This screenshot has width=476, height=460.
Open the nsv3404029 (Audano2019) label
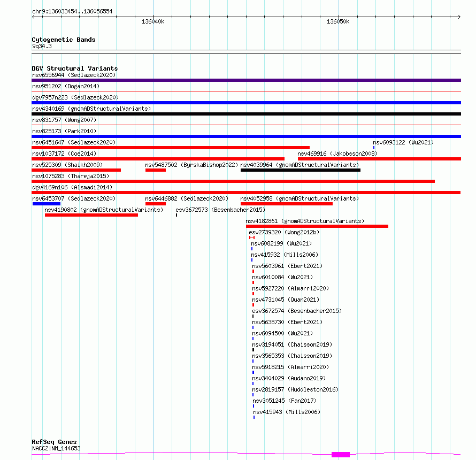pyautogui.click(x=289, y=378)
